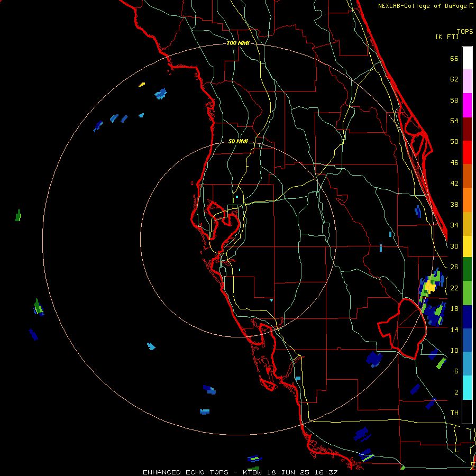Choose the dark orange legend swatch
476x476 pixels.
pyautogui.click(x=467, y=176)
